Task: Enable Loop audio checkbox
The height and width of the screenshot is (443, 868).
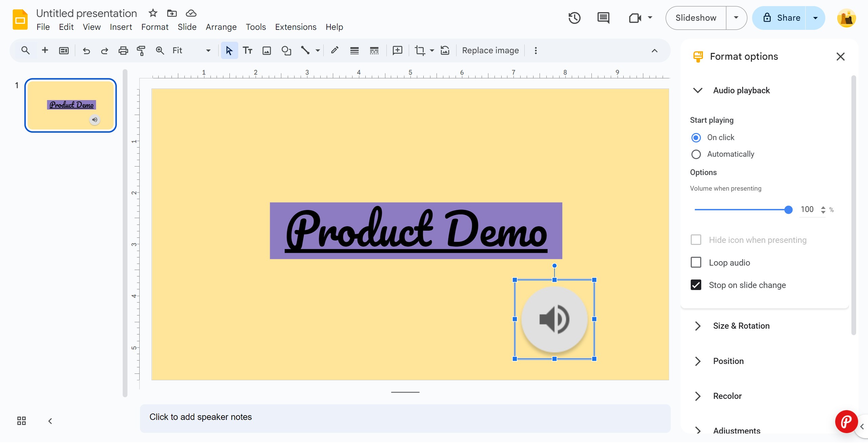Action: click(696, 262)
